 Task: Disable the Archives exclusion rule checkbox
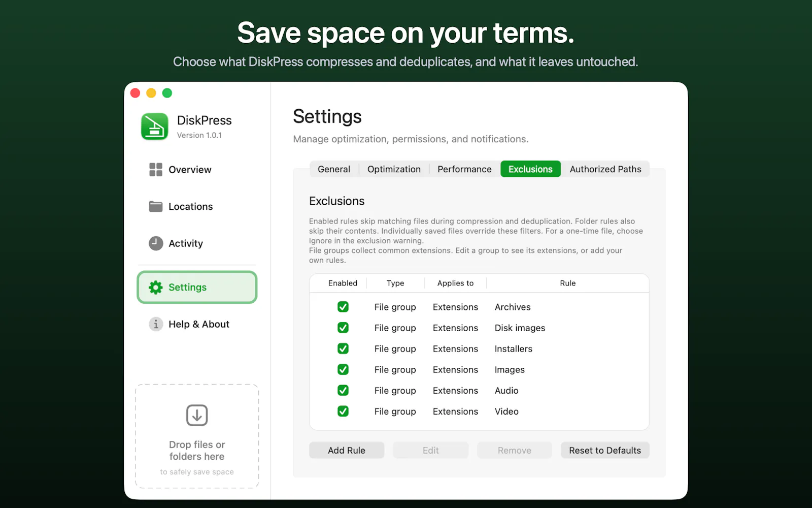(x=343, y=307)
